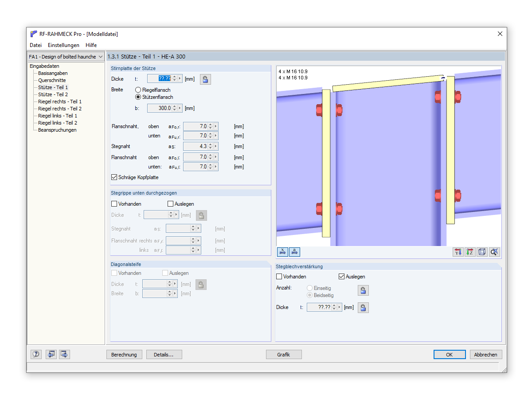The height and width of the screenshot is (399, 532).
Task: Click the 3D connection preview graphic
Action: (389, 156)
